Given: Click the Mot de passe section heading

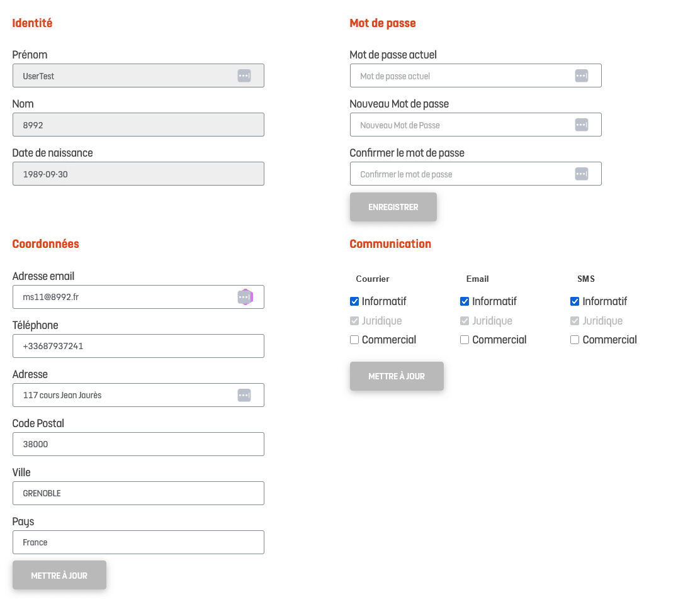Looking at the screenshot, I should click(x=383, y=23).
